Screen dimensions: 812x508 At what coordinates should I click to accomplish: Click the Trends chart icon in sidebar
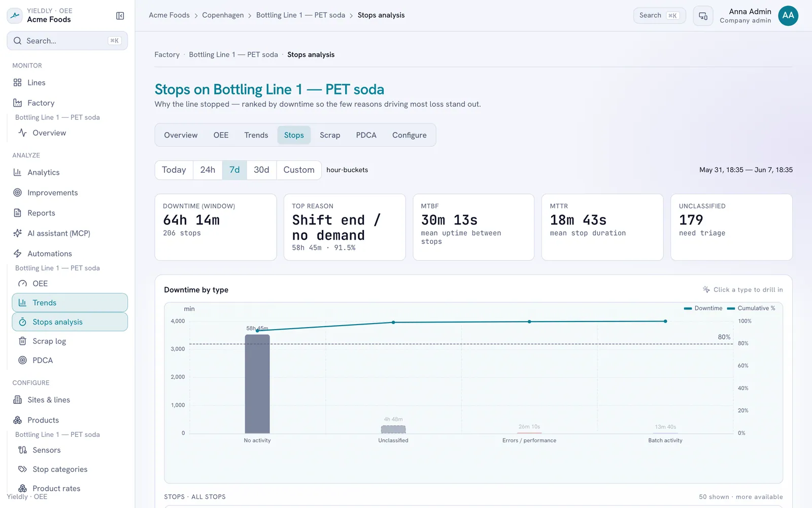pos(23,303)
